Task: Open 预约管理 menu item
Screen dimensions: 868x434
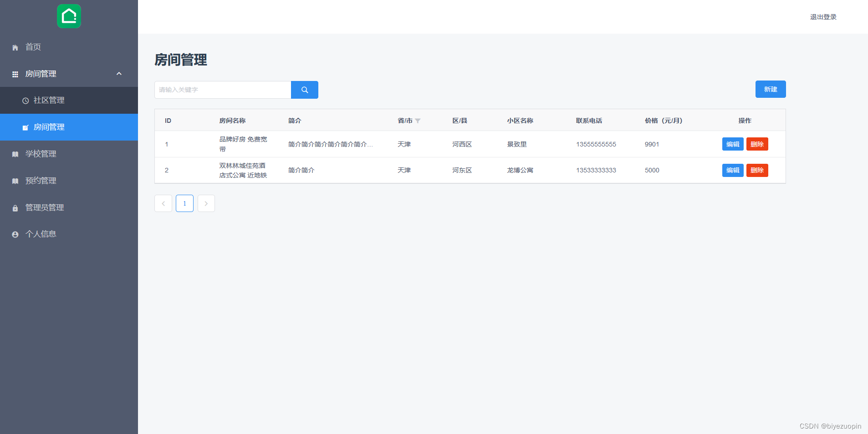Action: tap(69, 181)
